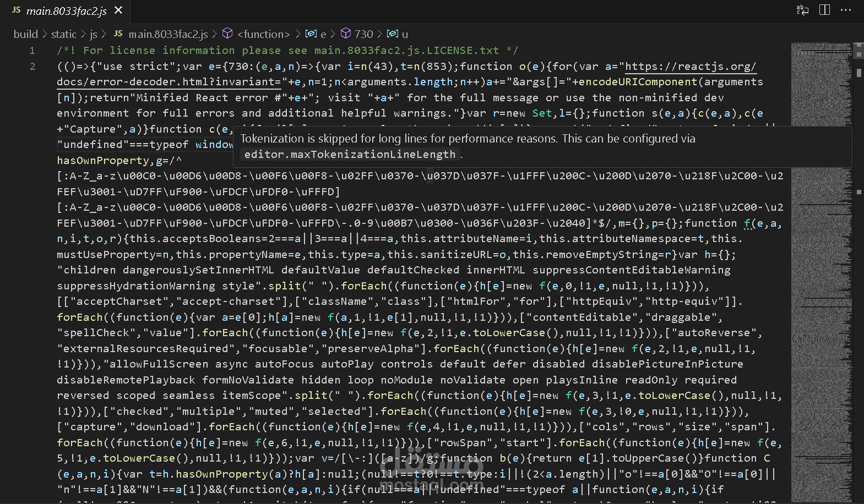
Task: Click editor.maxTokenizationLineLength in the tooltip
Action: coord(350,155)
